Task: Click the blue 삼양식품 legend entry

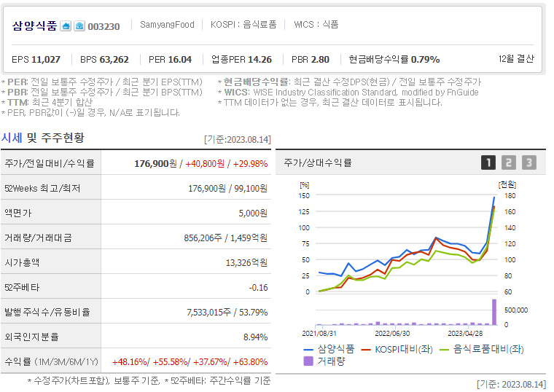Action: 329,349
